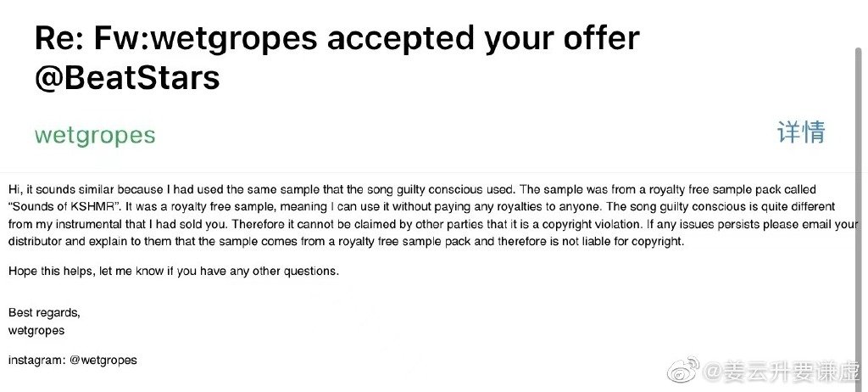Open the 详情 details link
The height and width of the screenshot is (392, 868).
[802, 132]
